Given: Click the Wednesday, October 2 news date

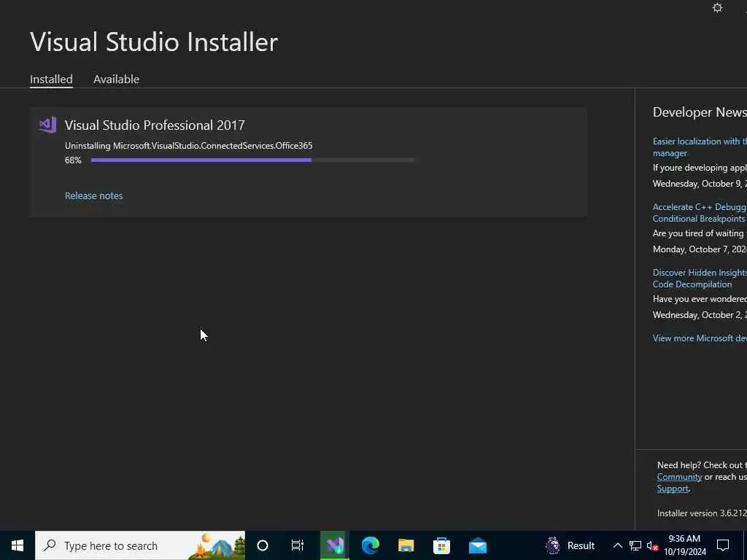Looking at the screenshot, I should (700, 315).
